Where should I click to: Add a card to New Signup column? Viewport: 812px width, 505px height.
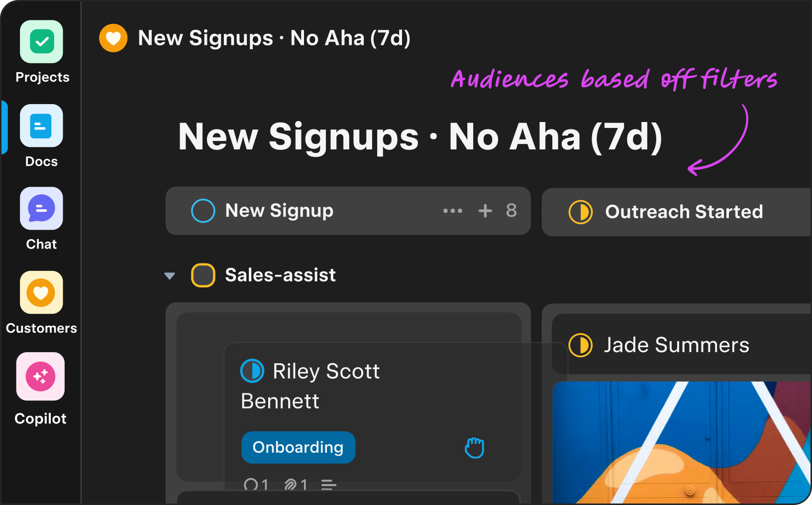click(485, 211)
